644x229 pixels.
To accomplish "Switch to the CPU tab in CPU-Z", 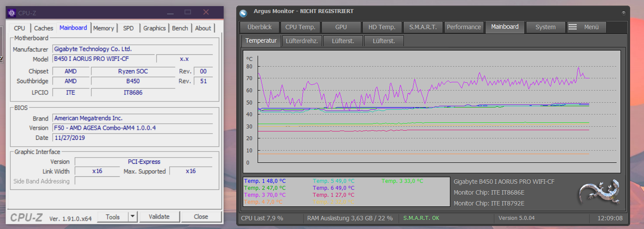I will click(x=20, y=28).
